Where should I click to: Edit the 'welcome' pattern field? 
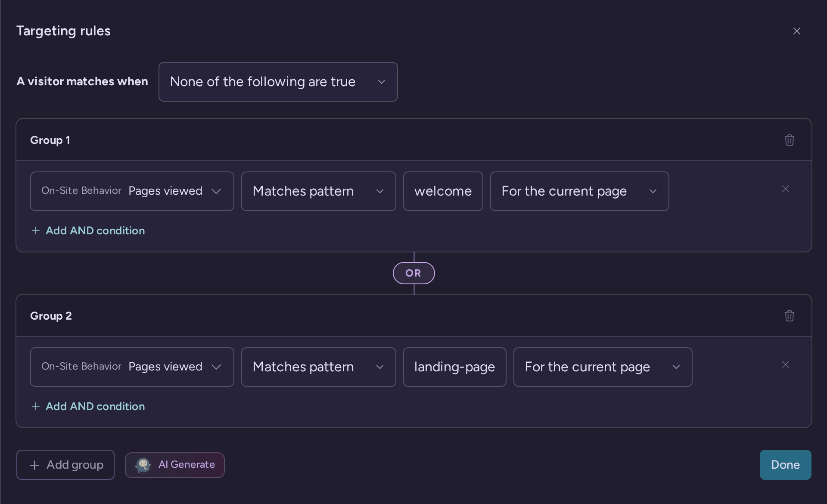pos(443,191)
